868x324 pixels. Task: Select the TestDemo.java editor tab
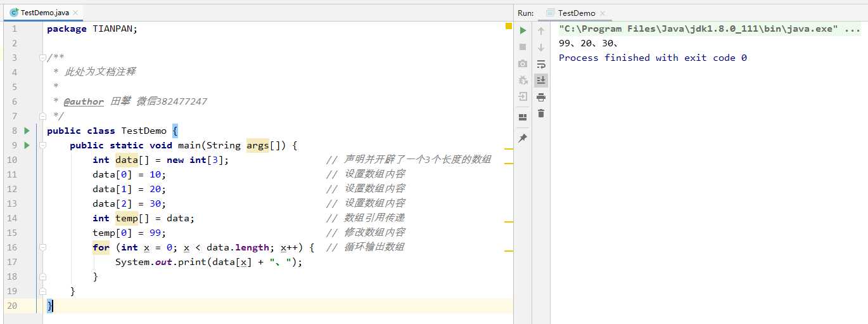point(42,13)
